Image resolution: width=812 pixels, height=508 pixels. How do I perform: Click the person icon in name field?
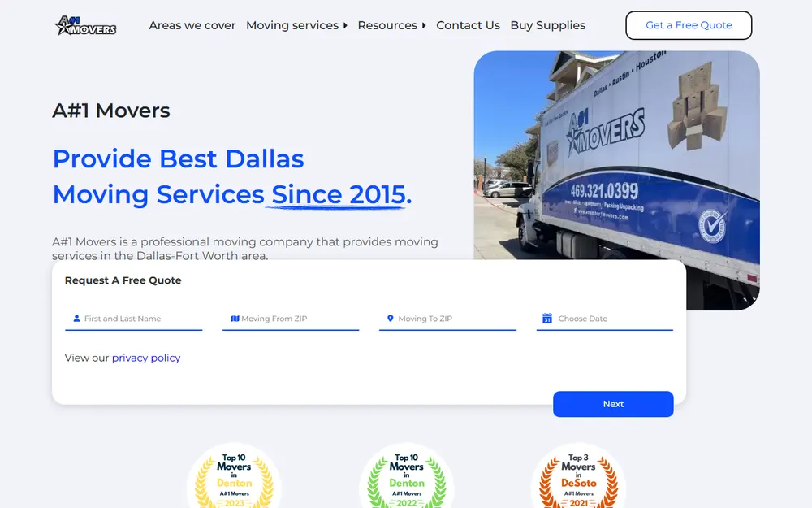coord(76,319)
